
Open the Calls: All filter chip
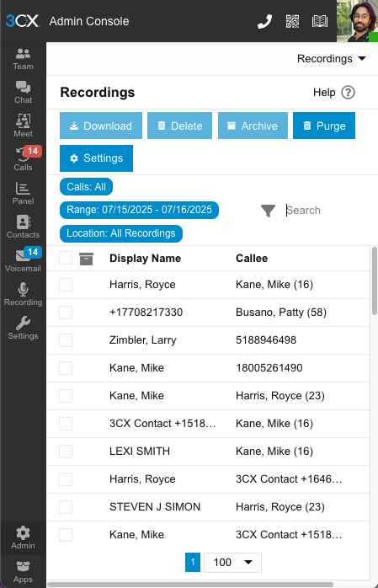click(x=86, y=187)
